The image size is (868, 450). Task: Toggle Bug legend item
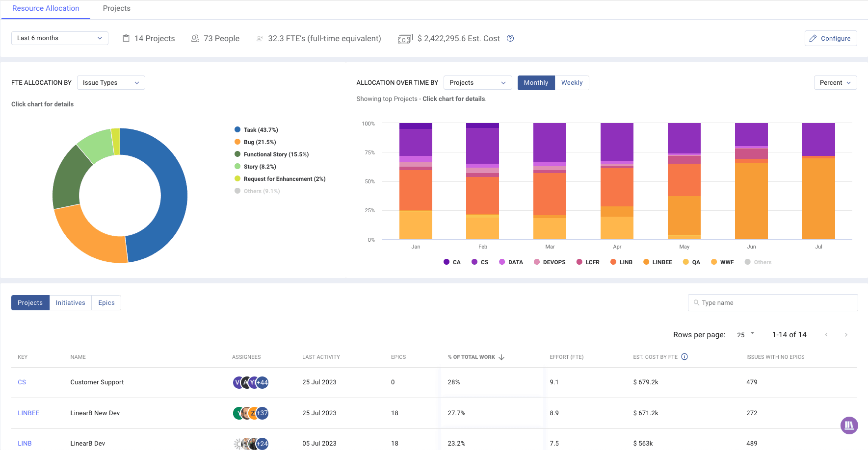click(255, 142)
